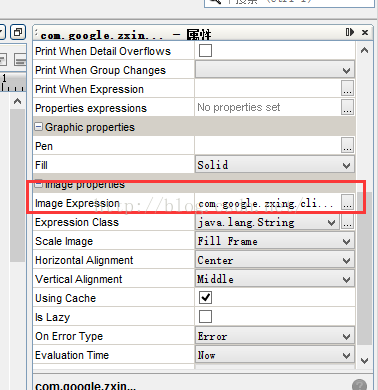Screen dimensions: 378x390
Task: Open Vertical Alignment dropdown Middle
Action: (x=275, y=279)
